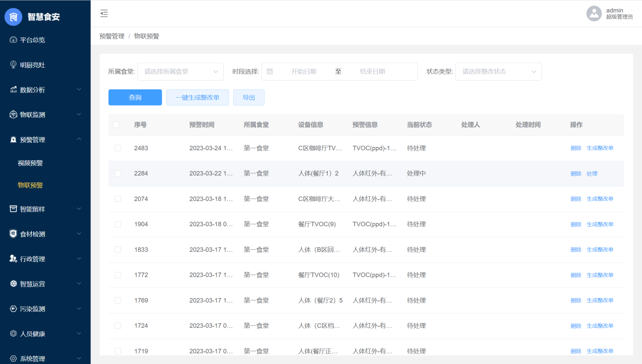Click the 智慧食安 logo icon
This screenshot has height=364, width=642.
[13, 17]
